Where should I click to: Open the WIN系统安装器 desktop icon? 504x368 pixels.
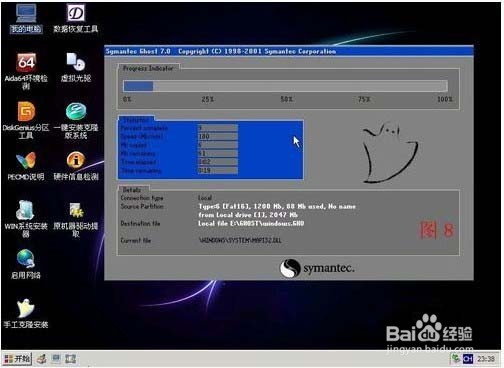[26, 219]
